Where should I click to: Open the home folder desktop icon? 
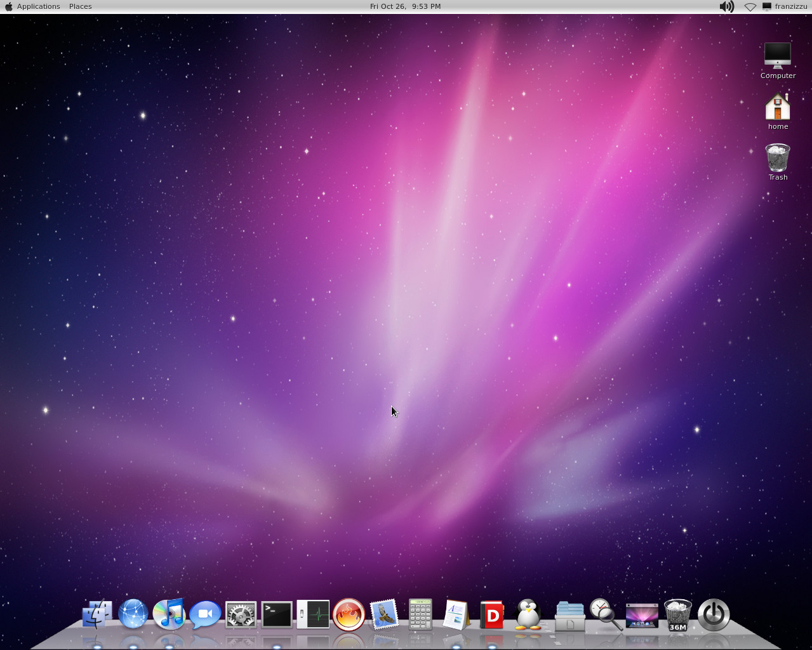click(x=778, y=112)
